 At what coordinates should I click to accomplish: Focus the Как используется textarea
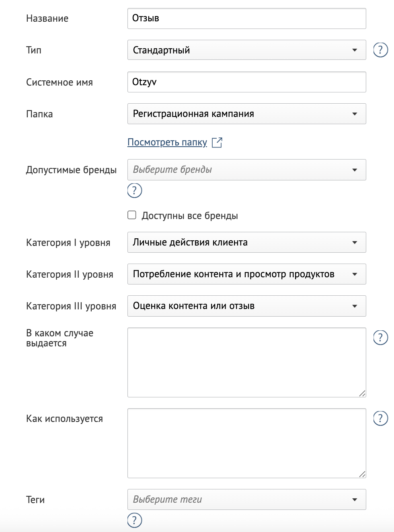coord(247,443)
